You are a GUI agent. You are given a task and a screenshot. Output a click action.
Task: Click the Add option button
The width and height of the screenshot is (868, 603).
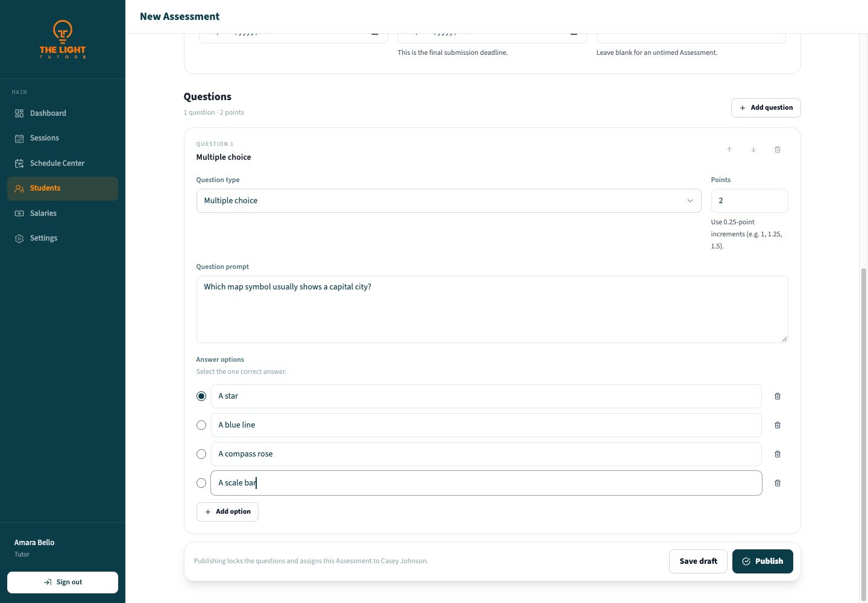227,512
